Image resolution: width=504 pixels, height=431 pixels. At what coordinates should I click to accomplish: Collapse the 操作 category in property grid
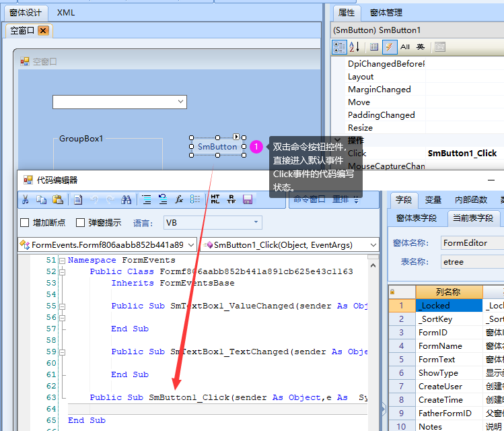tap(338, 140)
